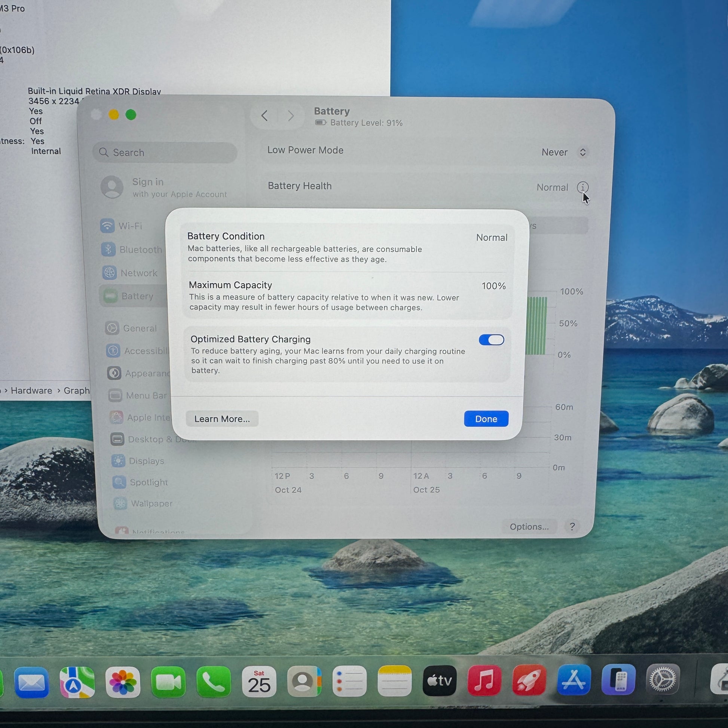Go back with the left chevron

tap(264, 116)
